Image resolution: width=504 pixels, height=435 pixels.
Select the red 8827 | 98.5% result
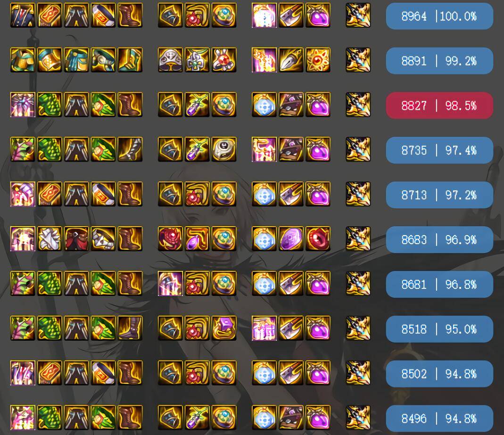439,106
